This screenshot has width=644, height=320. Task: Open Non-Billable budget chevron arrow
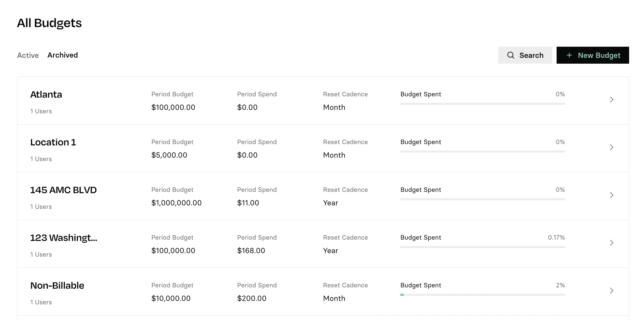pos(612,291)
